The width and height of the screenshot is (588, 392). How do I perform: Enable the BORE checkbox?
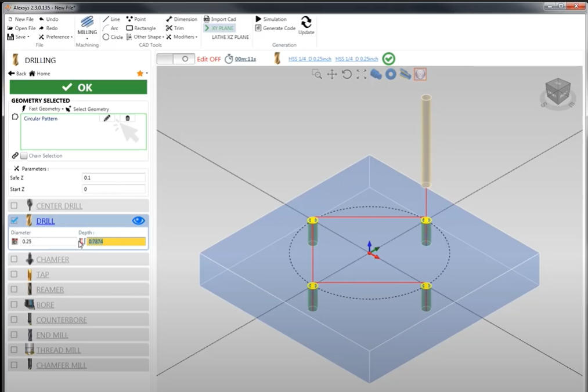tap(15, 304)
